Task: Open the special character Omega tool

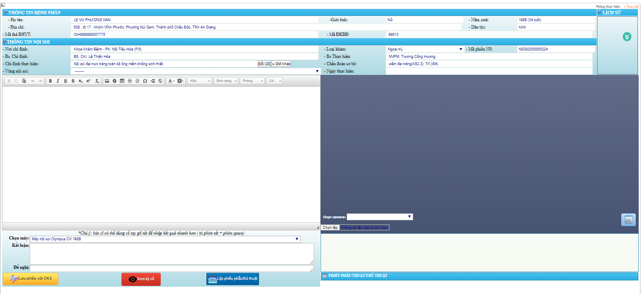Action: (x=145, y=81)
